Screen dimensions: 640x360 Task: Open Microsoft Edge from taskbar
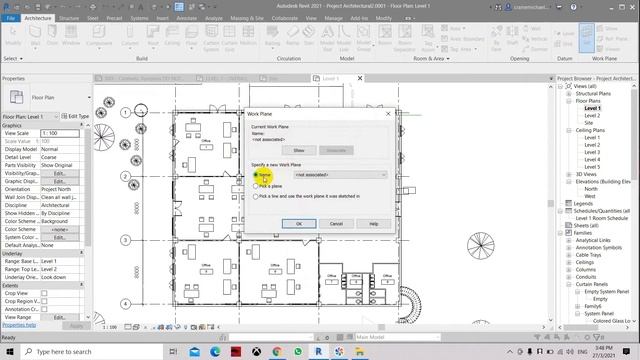(x=215, y=351)
